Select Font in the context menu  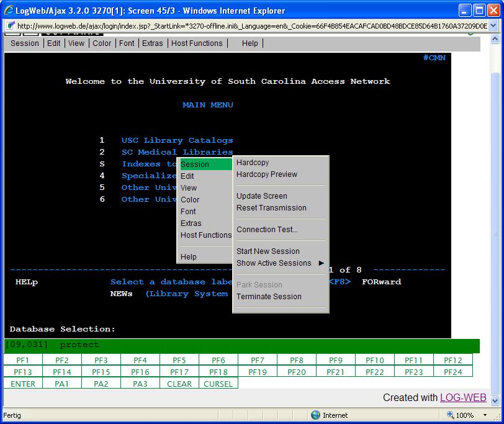(x=205, y=212)
